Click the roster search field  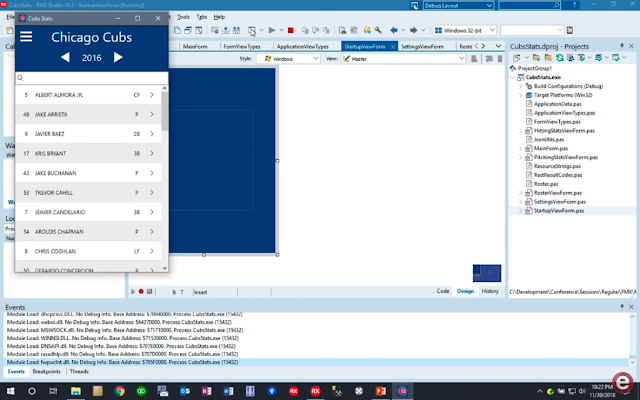(x=91, y=78)
